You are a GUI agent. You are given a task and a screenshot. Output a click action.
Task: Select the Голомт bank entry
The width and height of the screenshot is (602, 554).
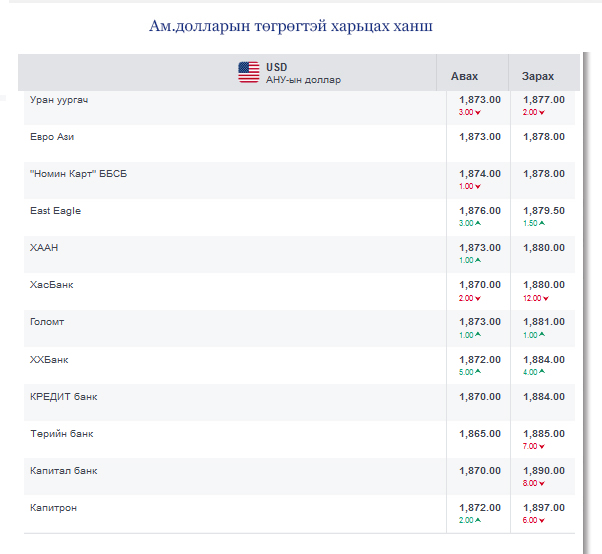tap(48, 322)
